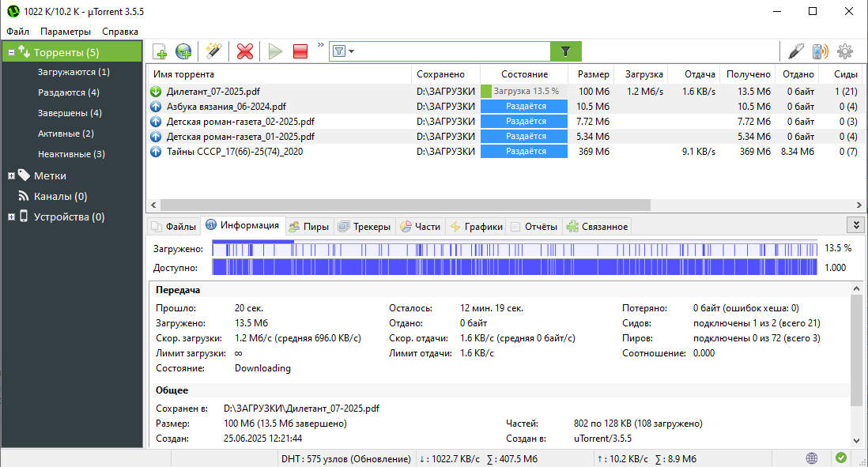The width and height of the screenshot is (868, 467).
Task: Click the green funnel filter button
Action: [566, 51]
